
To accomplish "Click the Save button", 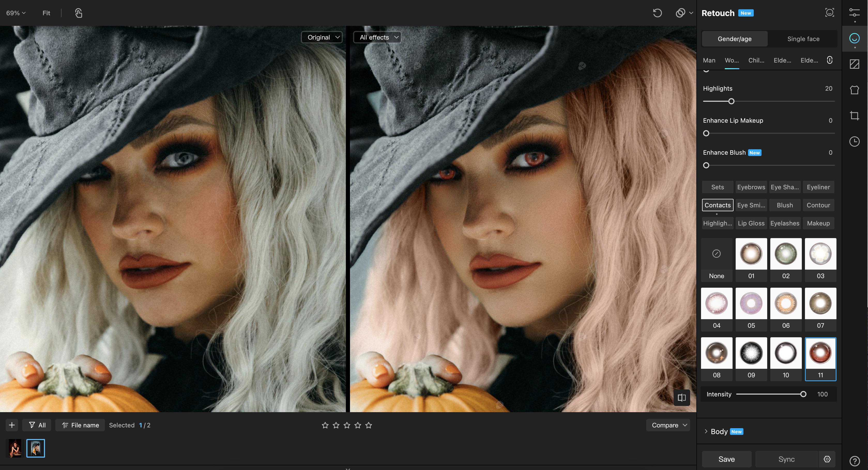I will (726, 459).
